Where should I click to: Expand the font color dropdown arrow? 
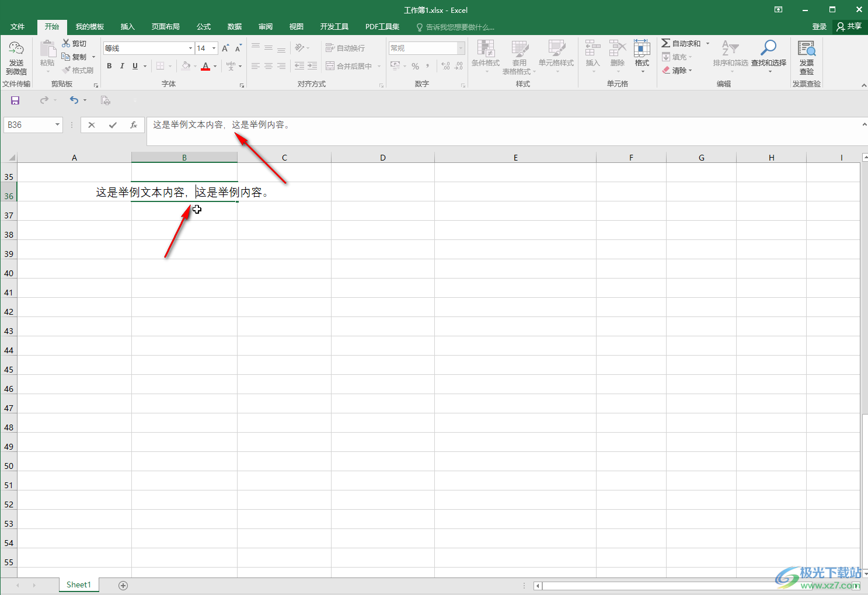[x=215, y=66]
